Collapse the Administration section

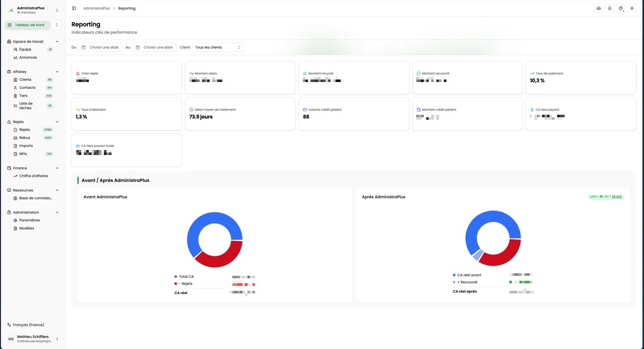57,212
